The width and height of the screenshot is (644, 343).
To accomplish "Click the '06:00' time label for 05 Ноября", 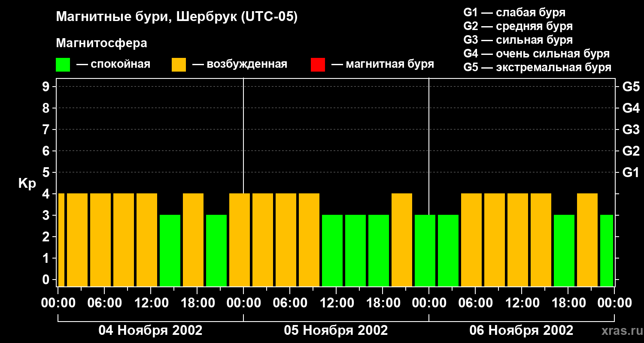I will click(x=290, y=303).
